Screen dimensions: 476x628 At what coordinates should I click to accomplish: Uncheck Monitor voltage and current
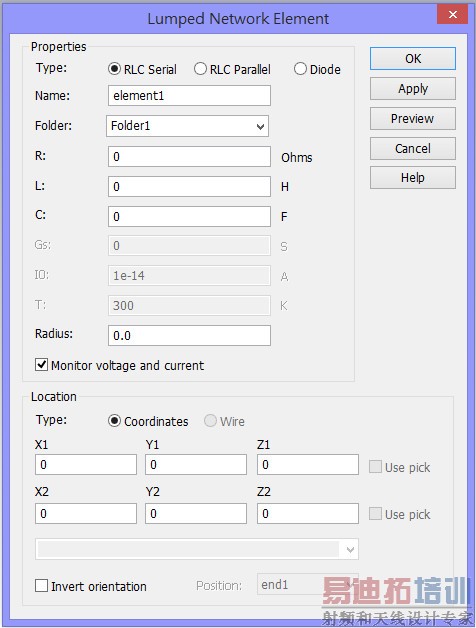[x=41, y=365]
